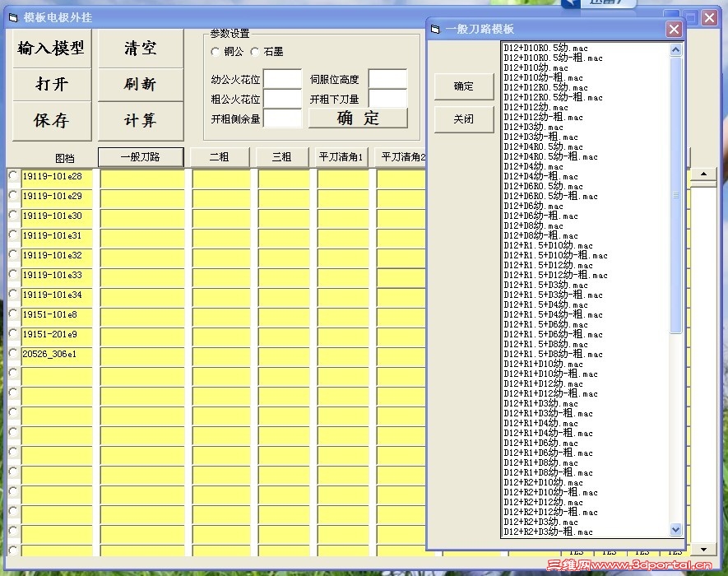Close the 一般刀路模板 dialog window
The height and width of the screenshot is (576, 728).
pos(674,30)
